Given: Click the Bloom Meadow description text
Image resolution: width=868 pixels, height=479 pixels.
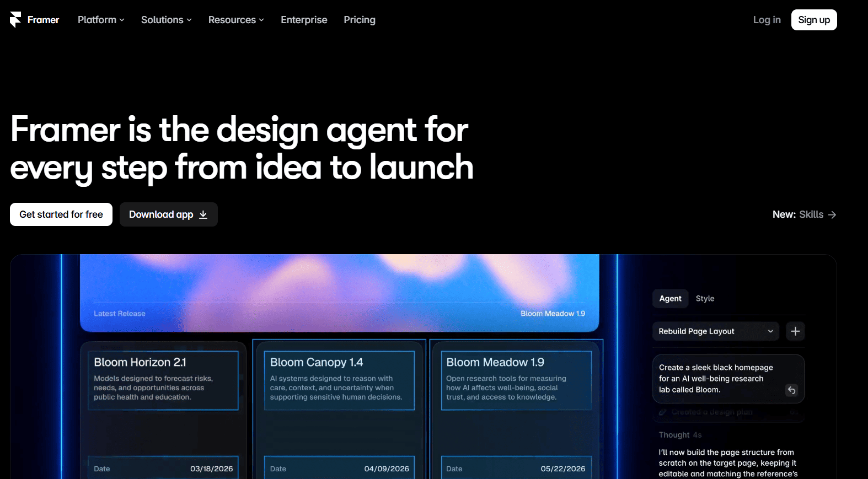Looking at the screenshot, I should click(x=506, y=388).
